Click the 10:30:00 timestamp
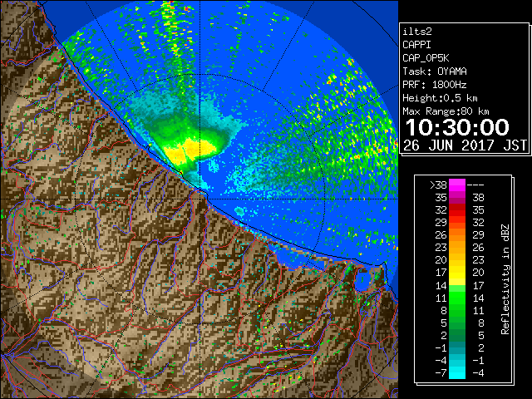This screenshot has height=399, width=532. (457, 127)
